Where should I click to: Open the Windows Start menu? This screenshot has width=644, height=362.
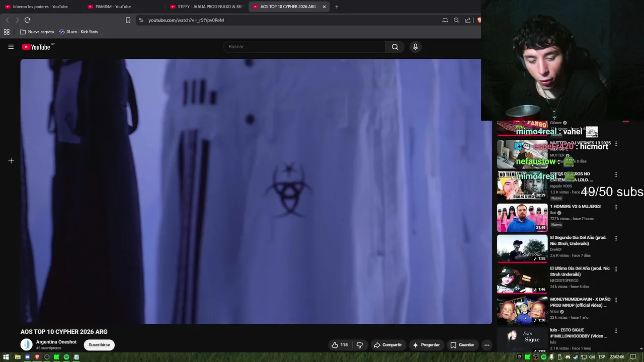(6, 357)
